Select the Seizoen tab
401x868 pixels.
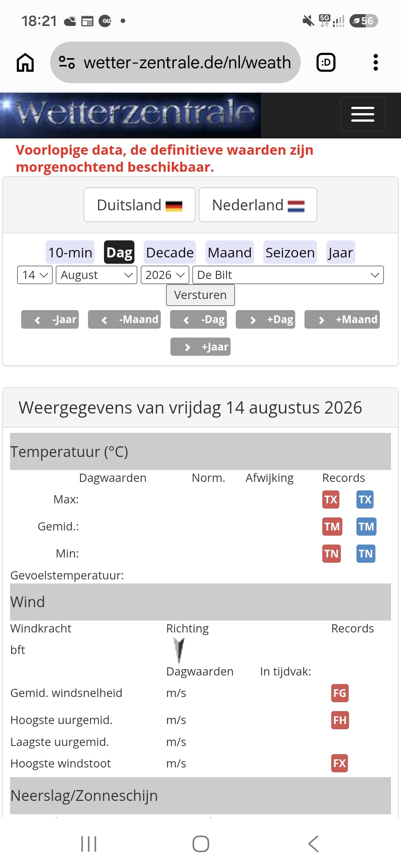(290, 252)
